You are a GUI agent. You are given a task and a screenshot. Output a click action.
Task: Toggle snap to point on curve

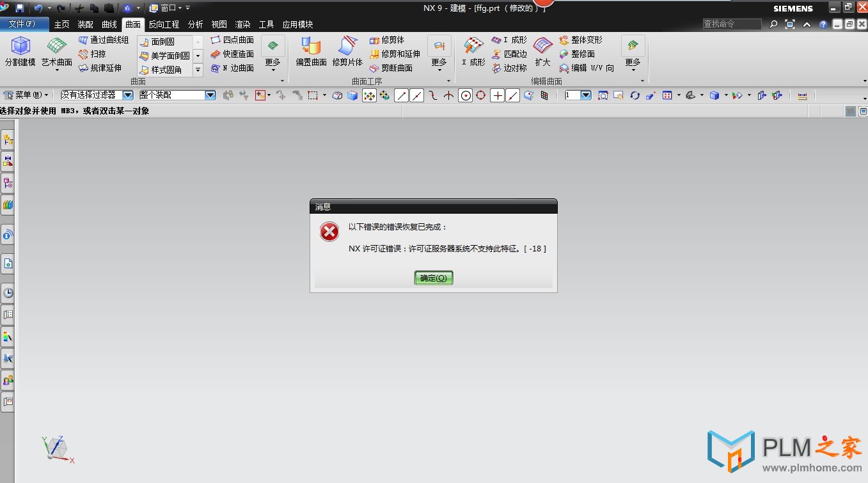[512, 95]
